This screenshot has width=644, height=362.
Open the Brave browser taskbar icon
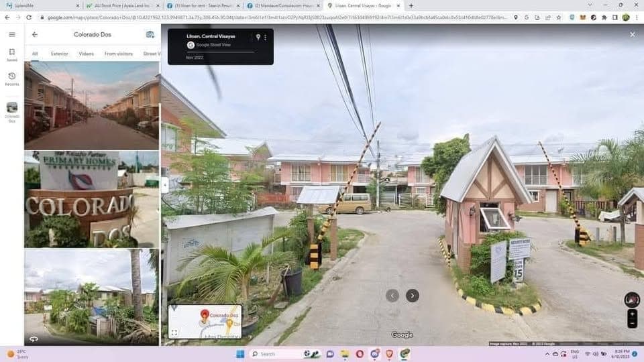tap(389, 354)
